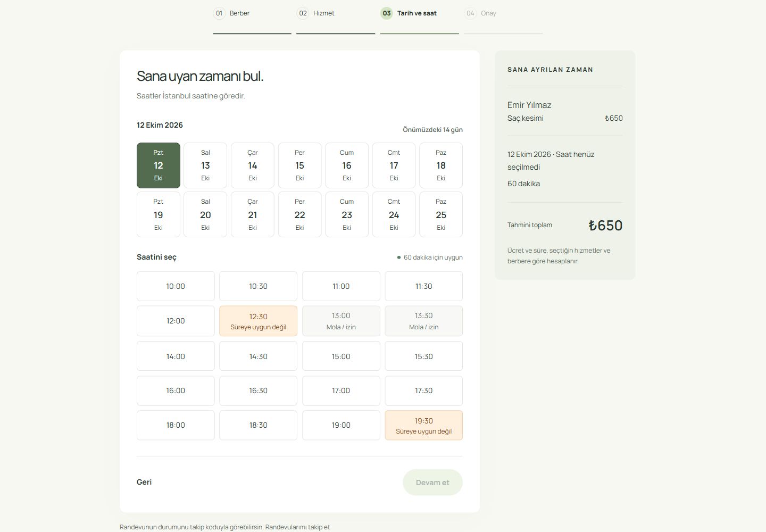The image size is (766, 532).
Task: Choose Saturday 17 Eki date card
Action: [394, 165]
